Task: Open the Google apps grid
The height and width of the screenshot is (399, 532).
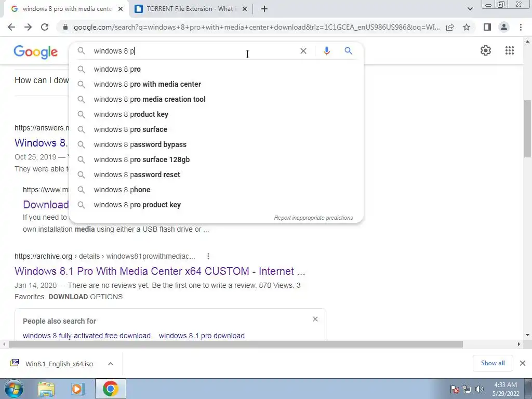Action: coord(509,50)
